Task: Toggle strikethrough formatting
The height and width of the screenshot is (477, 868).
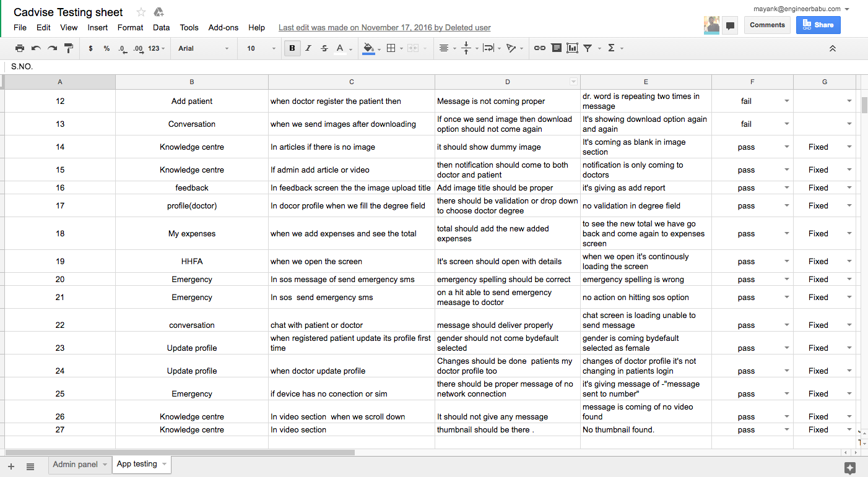Action: pos(324,48)
